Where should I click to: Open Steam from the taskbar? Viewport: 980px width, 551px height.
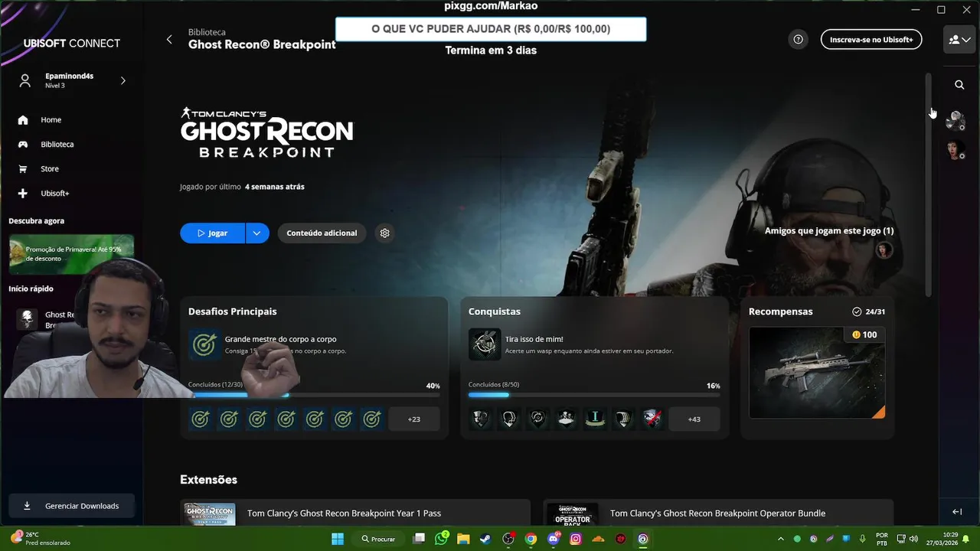coord(485,539)
